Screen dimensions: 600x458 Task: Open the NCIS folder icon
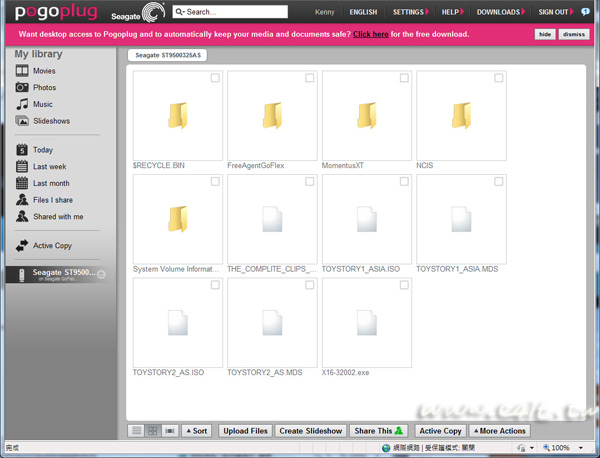click(461, 115)
